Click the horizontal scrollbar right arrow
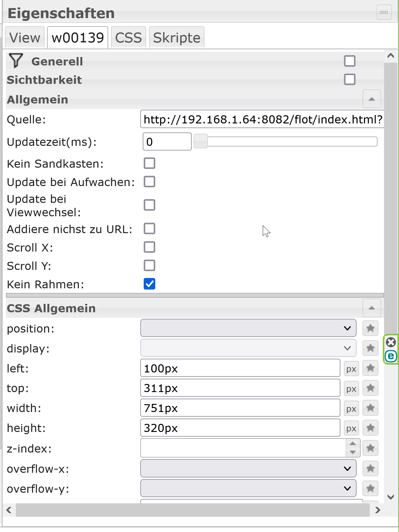The height and width of the screenshot is (532, 399). pos(377,510)
